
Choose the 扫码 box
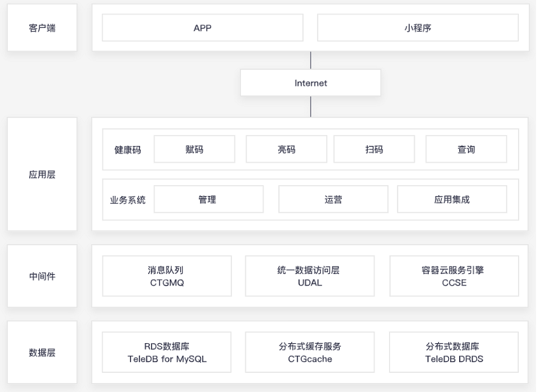(374, 149)
